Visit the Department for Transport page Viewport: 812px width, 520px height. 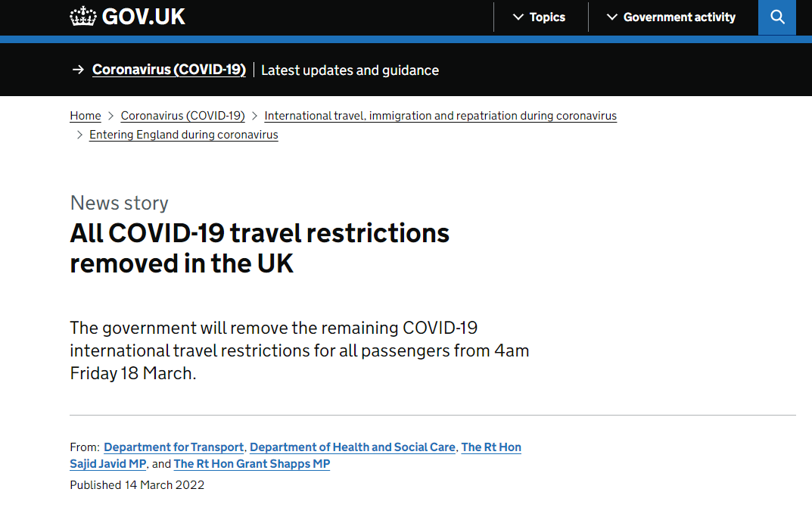173,447
